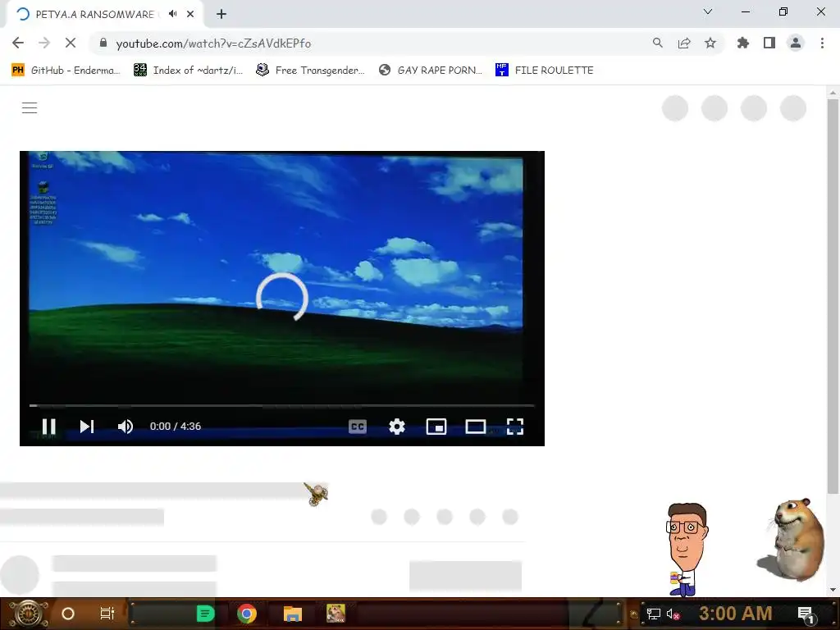Switch to Chrome on the taskbar
This screenshot has height=630, width=840.
[246, 614]
